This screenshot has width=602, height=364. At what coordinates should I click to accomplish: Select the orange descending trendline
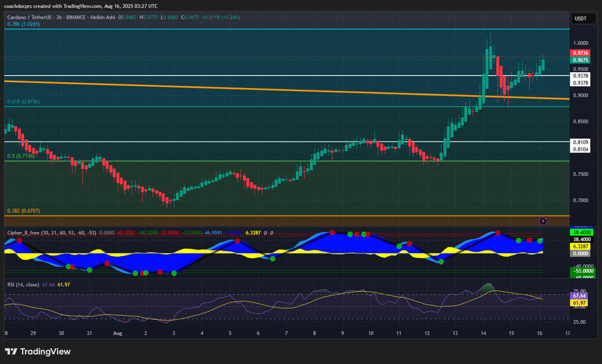(235, 88)
